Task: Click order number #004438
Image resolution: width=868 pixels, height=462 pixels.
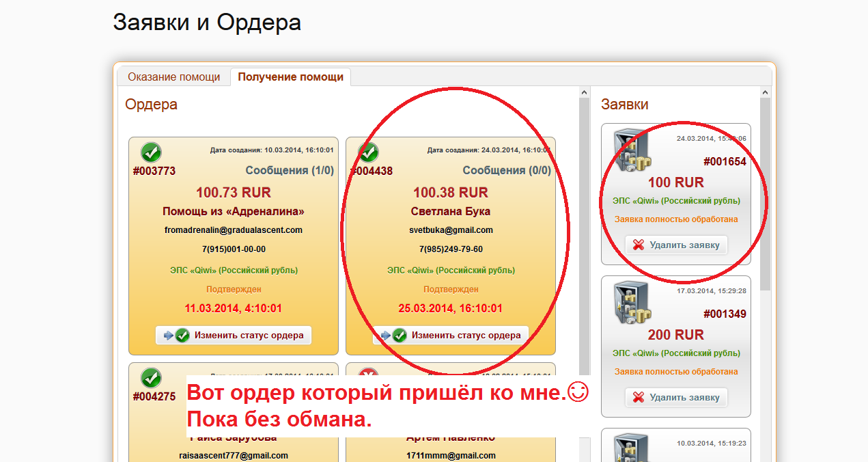Action: [x=372, y=171]
